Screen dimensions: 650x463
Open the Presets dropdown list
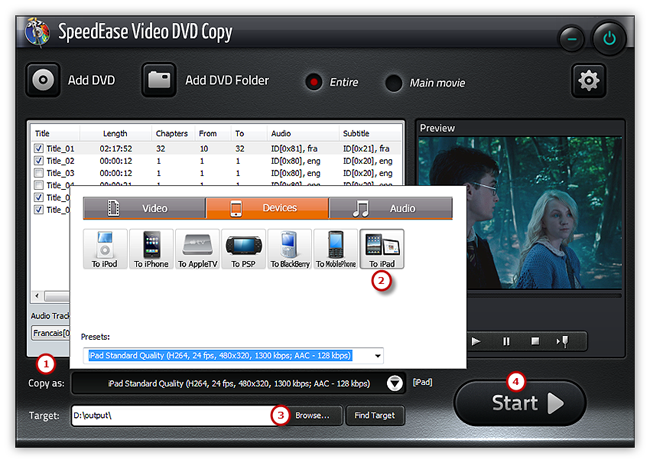coord(378,356)
